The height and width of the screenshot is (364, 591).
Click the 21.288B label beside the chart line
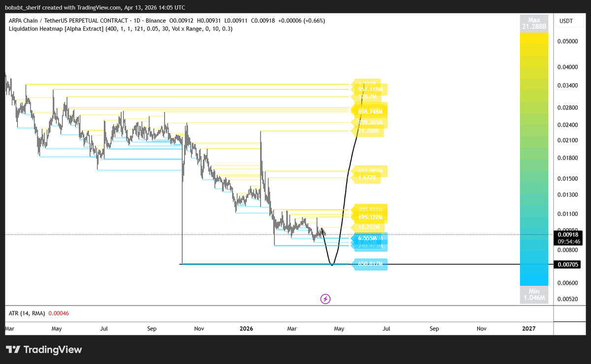pos(368,131)
